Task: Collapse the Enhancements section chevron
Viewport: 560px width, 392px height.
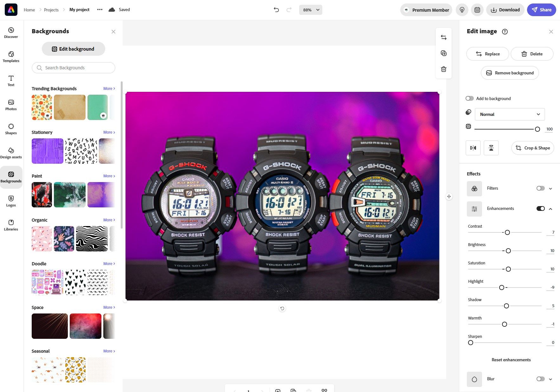Action: (550, 209)
